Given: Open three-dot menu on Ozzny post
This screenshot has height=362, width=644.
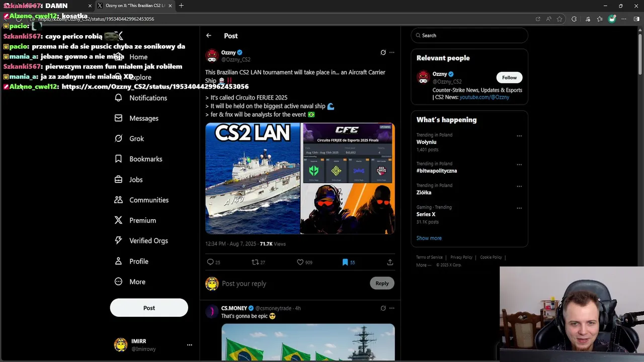Looking at the screenshot, I should (392, 52).
